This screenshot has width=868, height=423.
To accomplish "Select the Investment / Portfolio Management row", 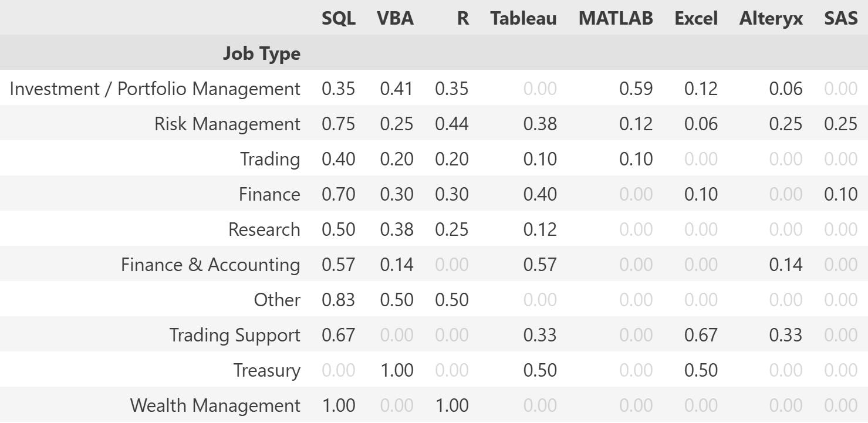I will (x=434, y=89).
